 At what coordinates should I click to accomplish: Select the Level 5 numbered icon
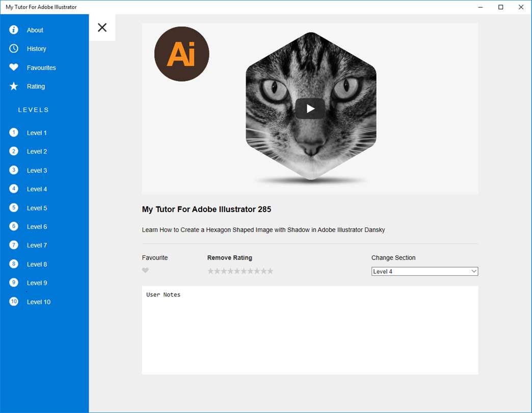pyautogui.click(x=14, y=208)
